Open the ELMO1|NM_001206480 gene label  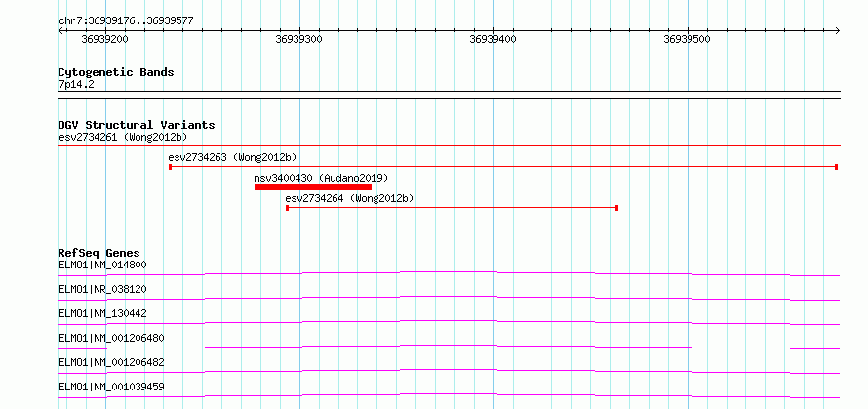coord(111,338)
